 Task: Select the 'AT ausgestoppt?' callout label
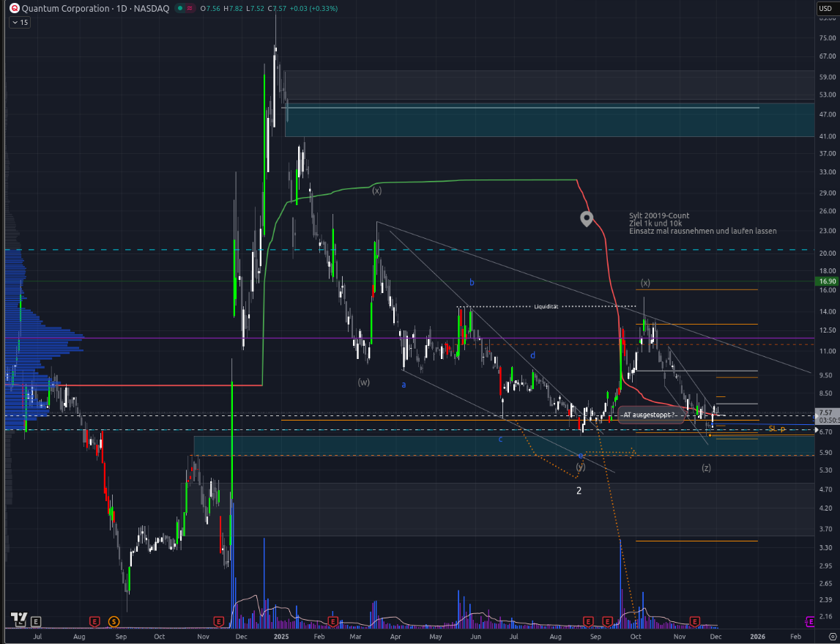650,415
